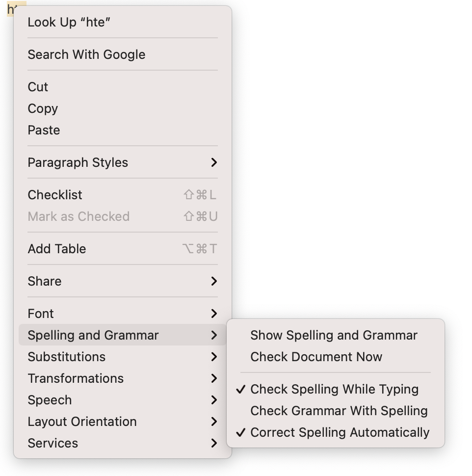Convert selection to a Checklist
The height and width of the screenshot is (476, 472).
pyautogui.click(x=55, y=195)
